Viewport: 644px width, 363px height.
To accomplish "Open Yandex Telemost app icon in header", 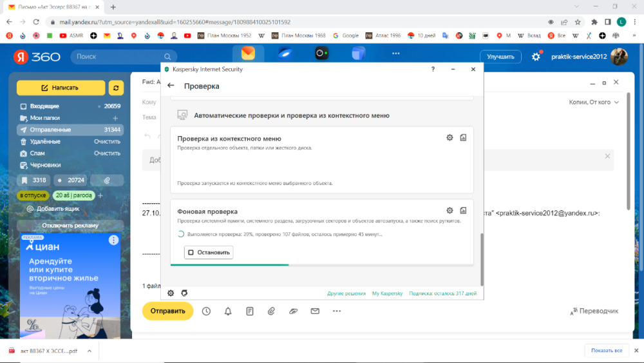I will pos(321,54).
